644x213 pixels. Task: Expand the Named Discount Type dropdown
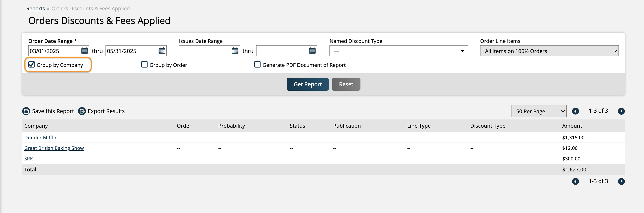coord(462,51)
